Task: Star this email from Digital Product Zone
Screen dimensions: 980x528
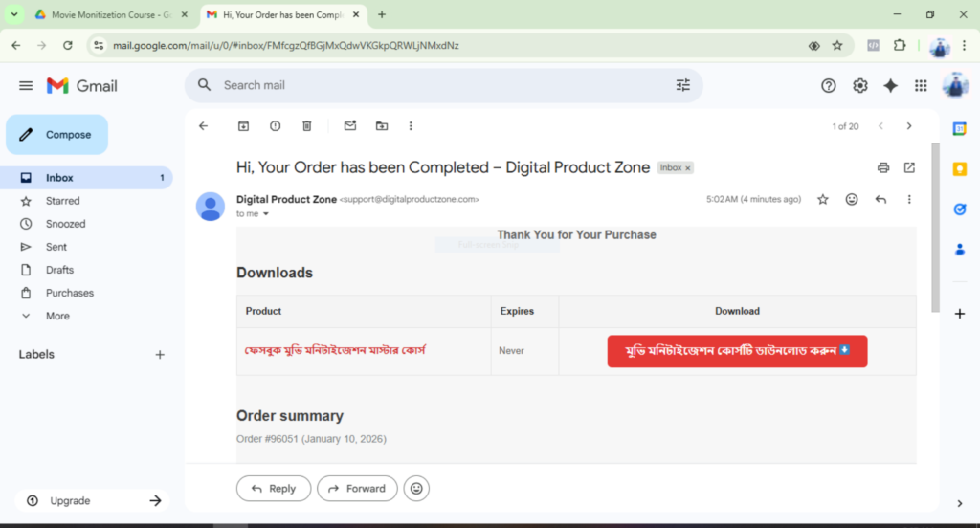Action: click(823, 200)
